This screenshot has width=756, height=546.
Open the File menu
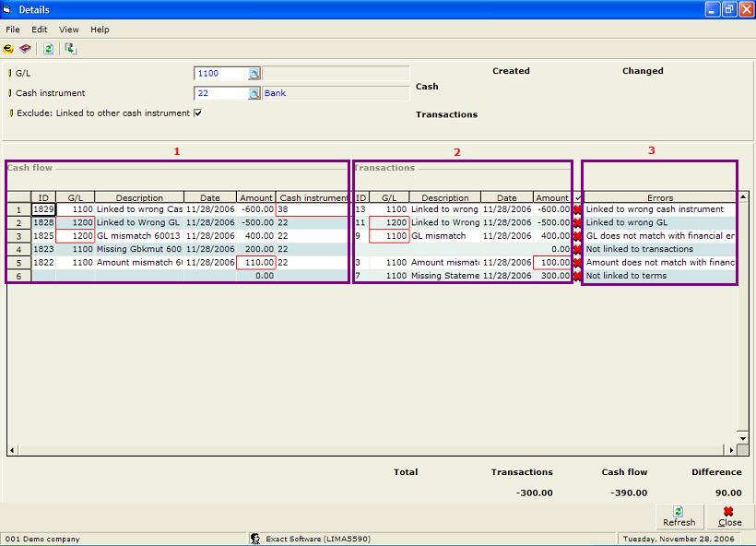(13, 30)
